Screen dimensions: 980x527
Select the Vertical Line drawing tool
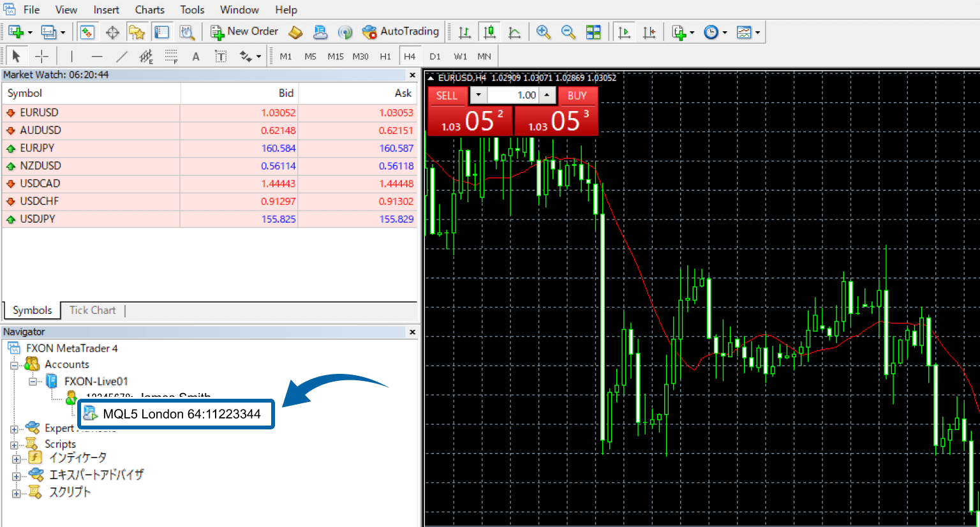pyautogui.click(x=71, y=56)
